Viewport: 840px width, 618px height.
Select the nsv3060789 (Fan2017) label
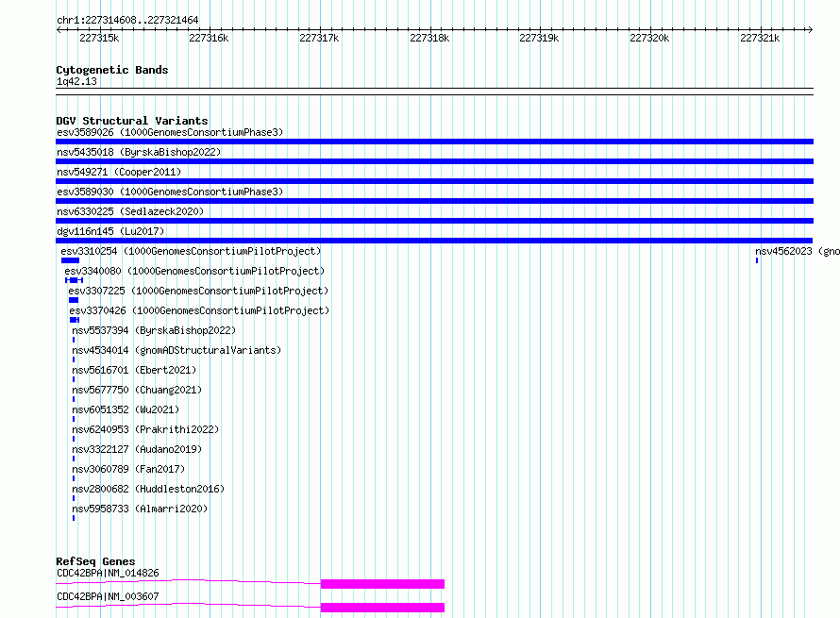pyautogui.click(x=128, y=469)
